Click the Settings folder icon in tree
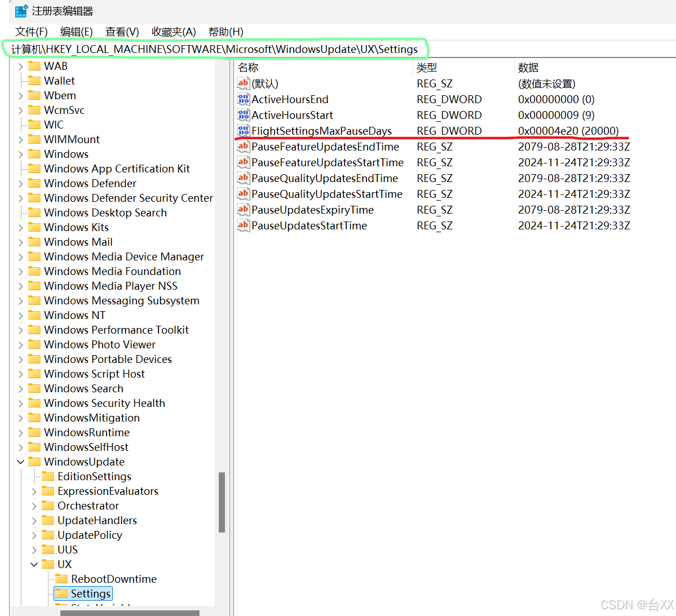The image size is (676, 616). (x=61, y=593)
